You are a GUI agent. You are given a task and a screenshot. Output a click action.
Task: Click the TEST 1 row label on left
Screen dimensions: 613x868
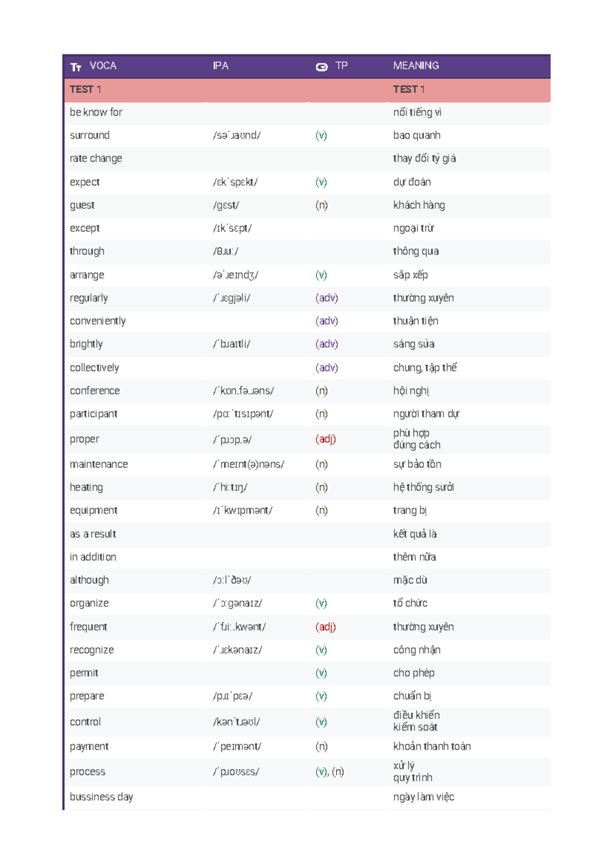click(x=85, y=89)
